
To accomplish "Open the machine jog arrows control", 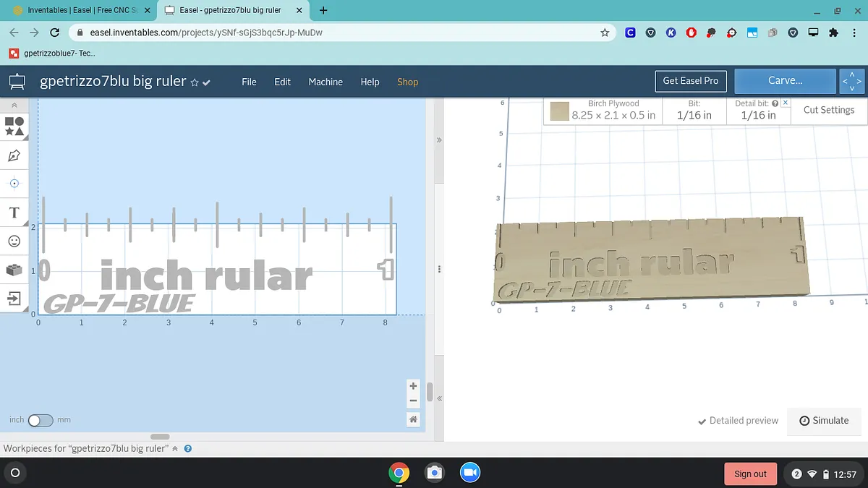I will [851, 82].
